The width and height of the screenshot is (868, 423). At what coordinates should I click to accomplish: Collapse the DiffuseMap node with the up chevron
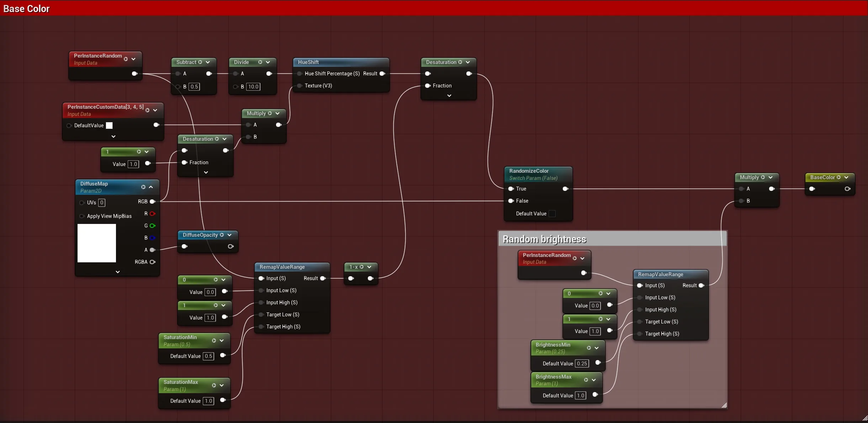coord(151,187)
